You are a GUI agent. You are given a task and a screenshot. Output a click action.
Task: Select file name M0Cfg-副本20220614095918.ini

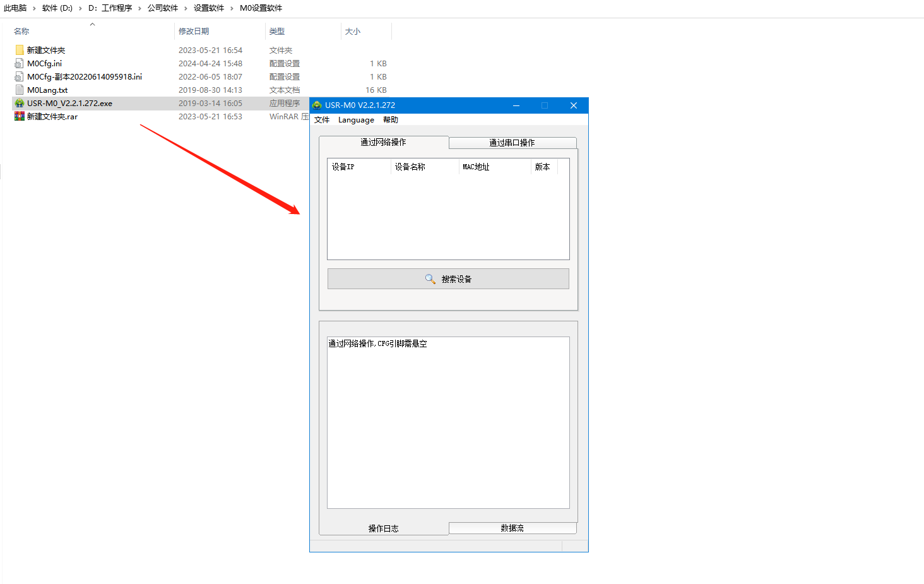(x=85, y=76)
